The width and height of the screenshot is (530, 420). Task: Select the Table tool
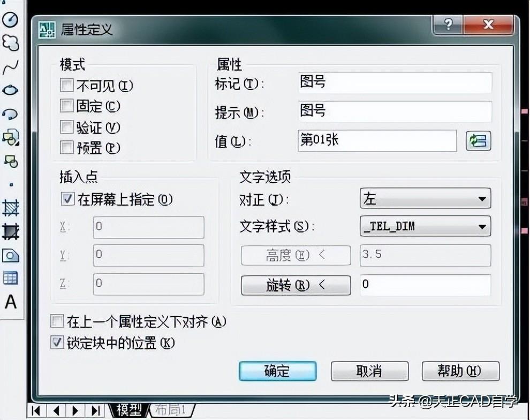[x=10, y=278]
